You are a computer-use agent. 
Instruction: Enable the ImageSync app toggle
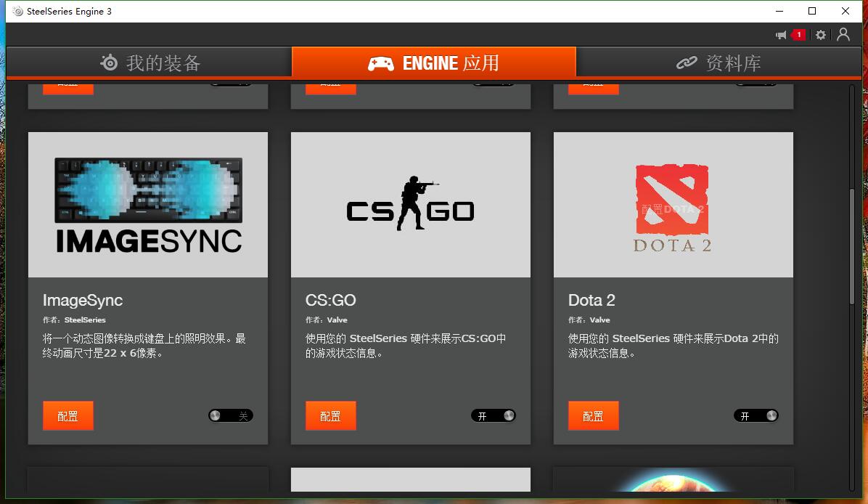click(231, 415)
